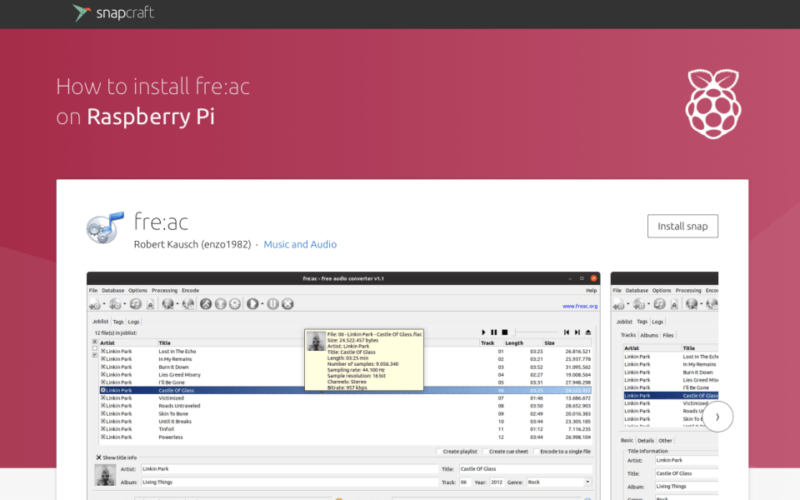Click the first globe database query icon in main screenshot
Viewport: 800px width, 500px height.
(167, 304)
